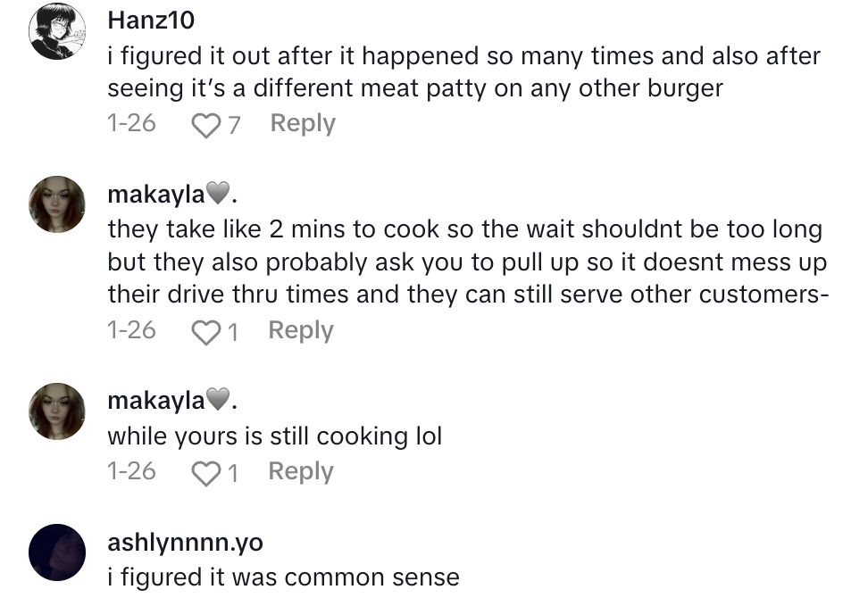This screenshot has width=868, height=598.
Task: Click makayla's avatar beside the "2 mins" comment
Action: point(57,204)
